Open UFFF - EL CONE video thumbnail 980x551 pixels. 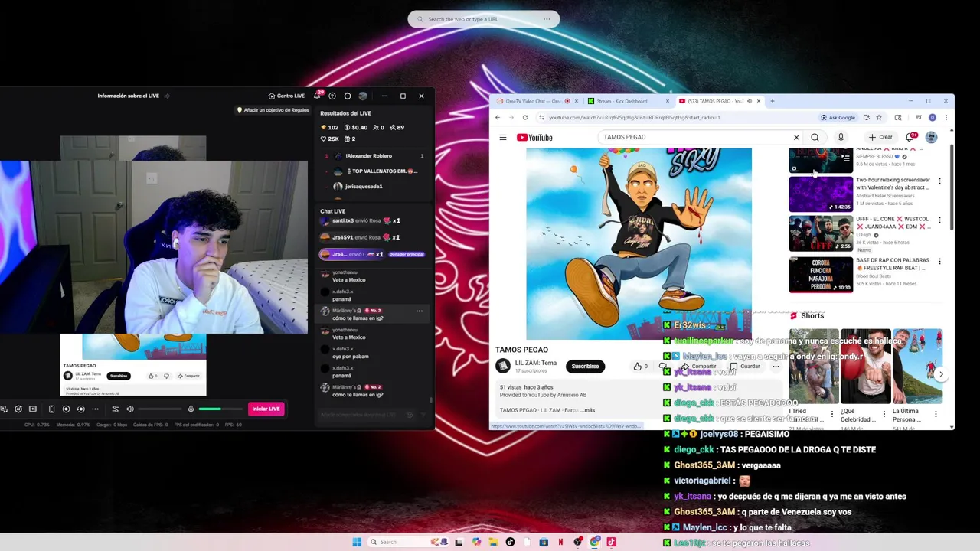tap(821, 233)
